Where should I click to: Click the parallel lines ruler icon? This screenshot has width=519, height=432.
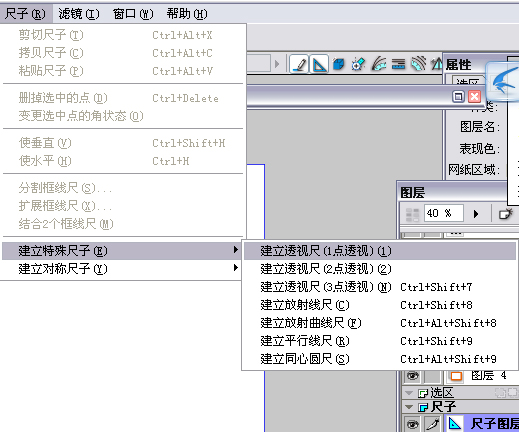[398, 64]
